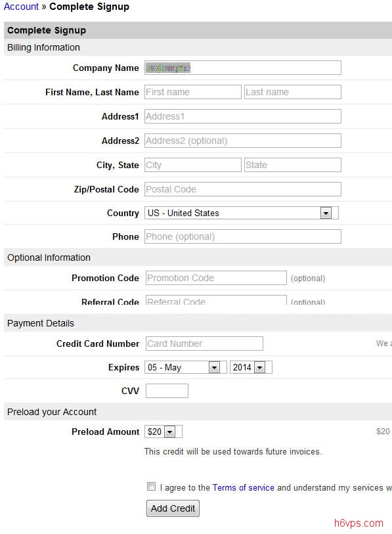Screen dimensions: 392x534
Task: Check the agree to Terms checkbox
Action: coord(151,486)
